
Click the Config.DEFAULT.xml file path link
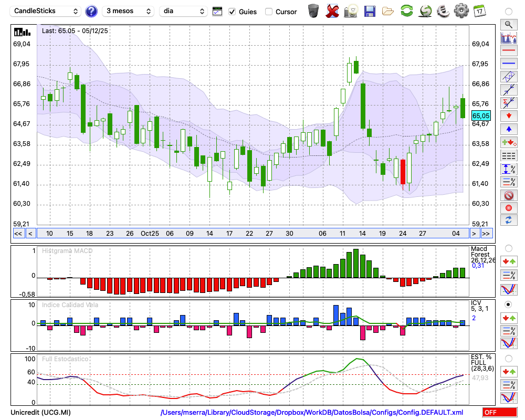311,413
